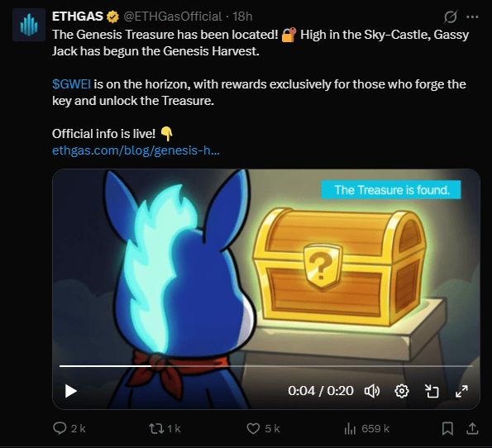Open the ethgas.com blog link
492x448 pixels.
point(136,150)
